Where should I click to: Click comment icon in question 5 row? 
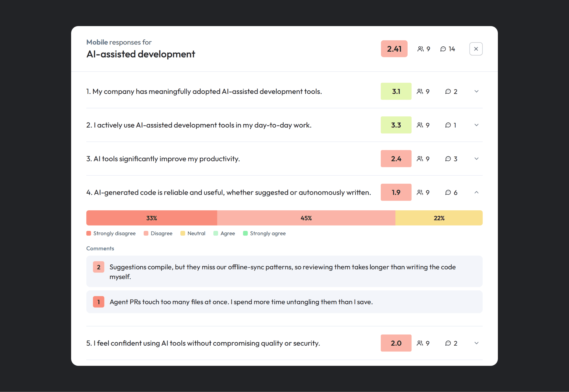pyautogui.click(x=448, y=343)
